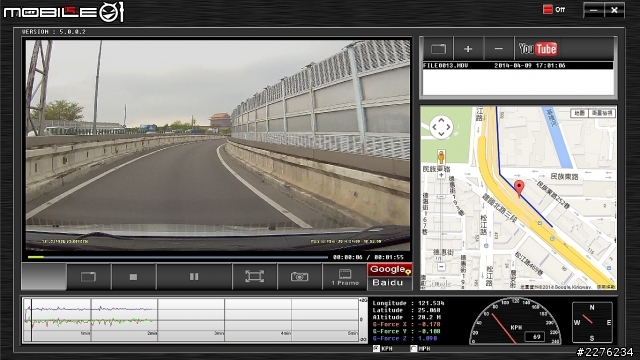Click the map pan control arrows
Image resolution: width=640 pixels, height=360 pixels.
(x=441, y=127)
